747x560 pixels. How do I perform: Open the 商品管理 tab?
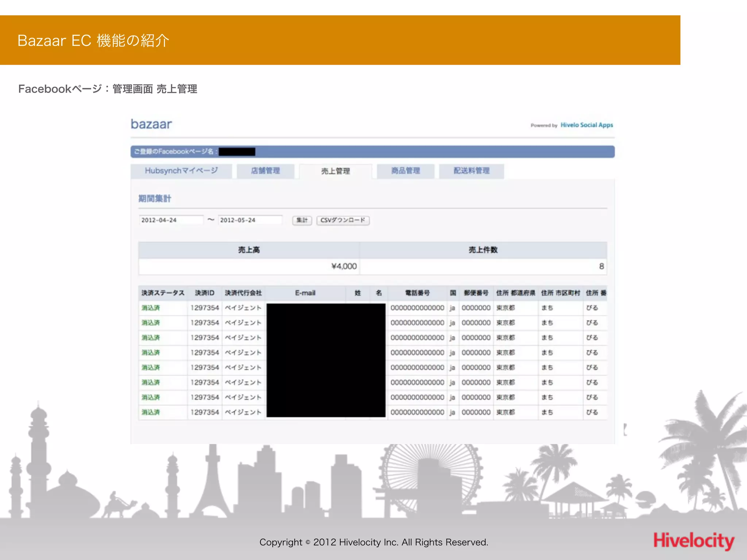pos(406,171)
